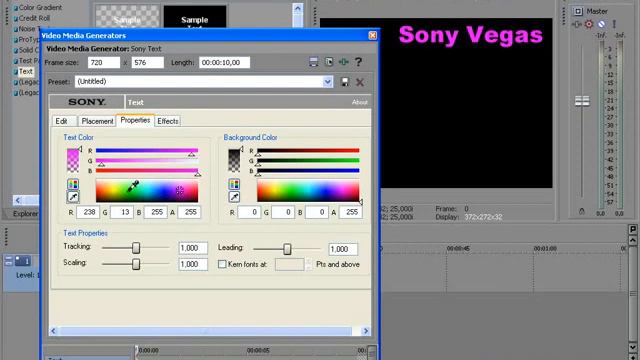Mute the Master bus
Screen dimensions: 640x360
click(x=601, y=24)
